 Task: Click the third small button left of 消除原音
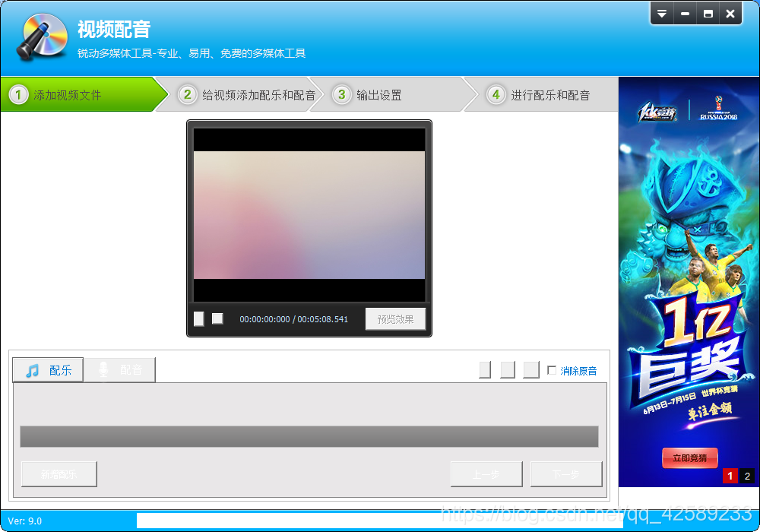tap(531, 369)
